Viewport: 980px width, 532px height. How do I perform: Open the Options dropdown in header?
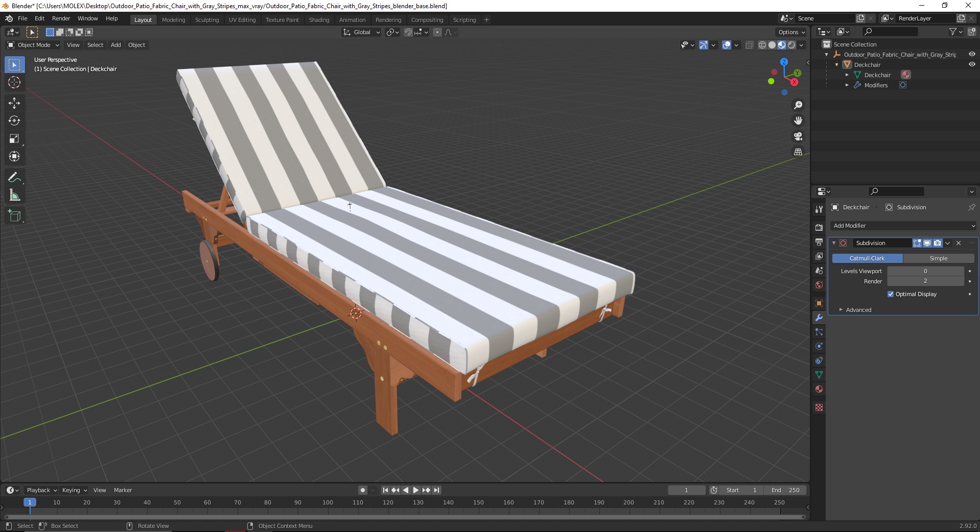pyautogui.click(x=791, y=32)
